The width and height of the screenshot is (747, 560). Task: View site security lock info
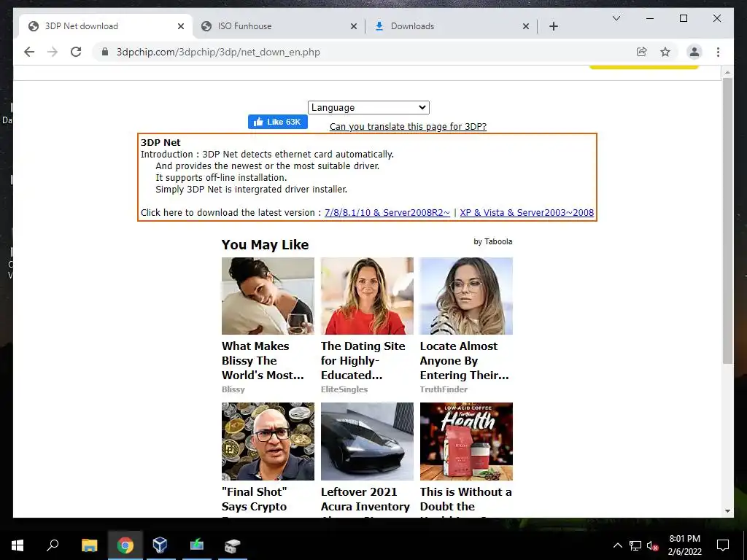[105, 52]
